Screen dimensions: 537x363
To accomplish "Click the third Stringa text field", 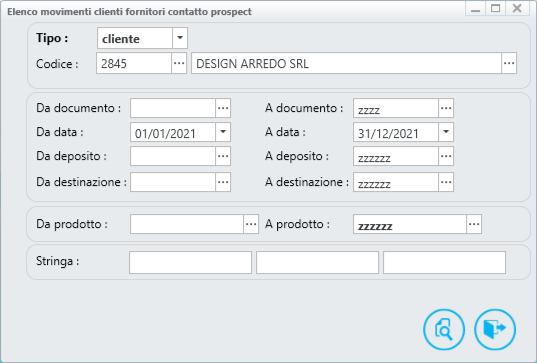I will pyautogui.click(x=444, y=263).
